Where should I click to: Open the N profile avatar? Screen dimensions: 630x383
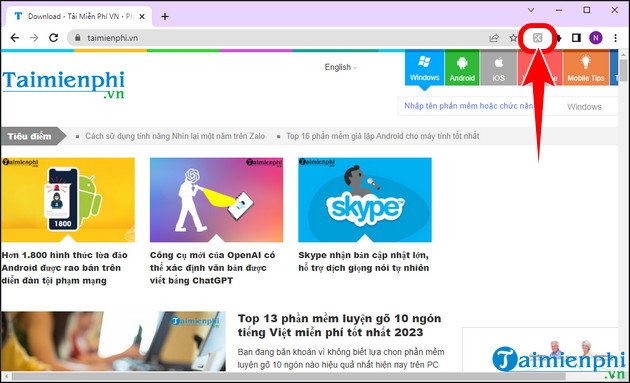point(596,38)
